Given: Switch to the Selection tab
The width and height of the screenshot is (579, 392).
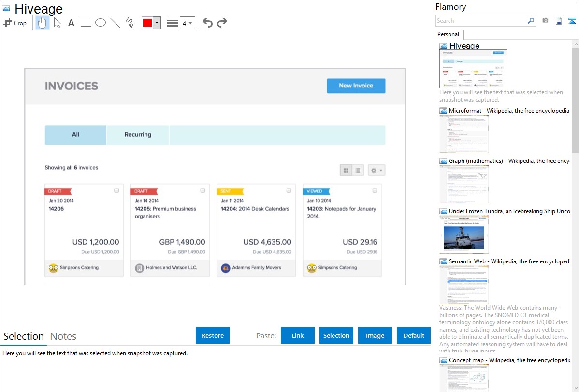Looking at the screenshot, I should click(24, 336).
